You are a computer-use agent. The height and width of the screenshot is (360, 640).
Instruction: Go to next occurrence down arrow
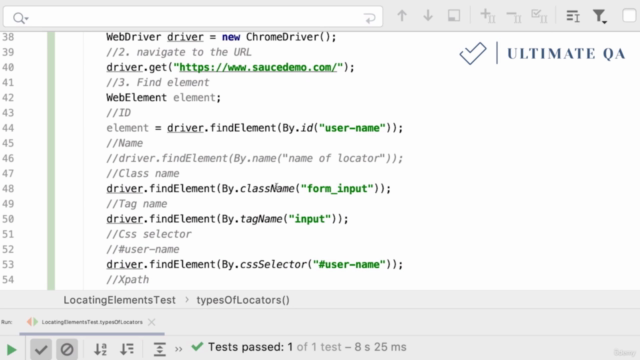point(428,16)
